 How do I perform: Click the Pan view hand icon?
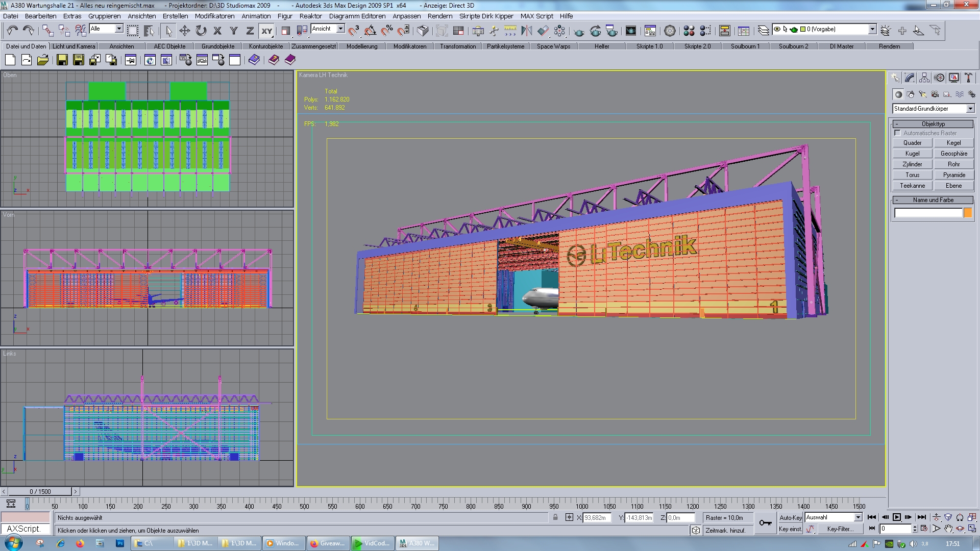[948, 529]
